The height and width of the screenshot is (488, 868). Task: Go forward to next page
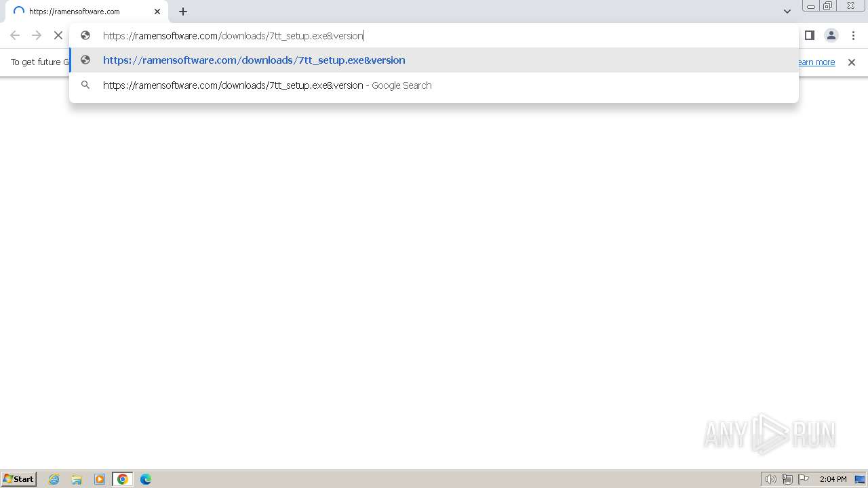(37, 35)
